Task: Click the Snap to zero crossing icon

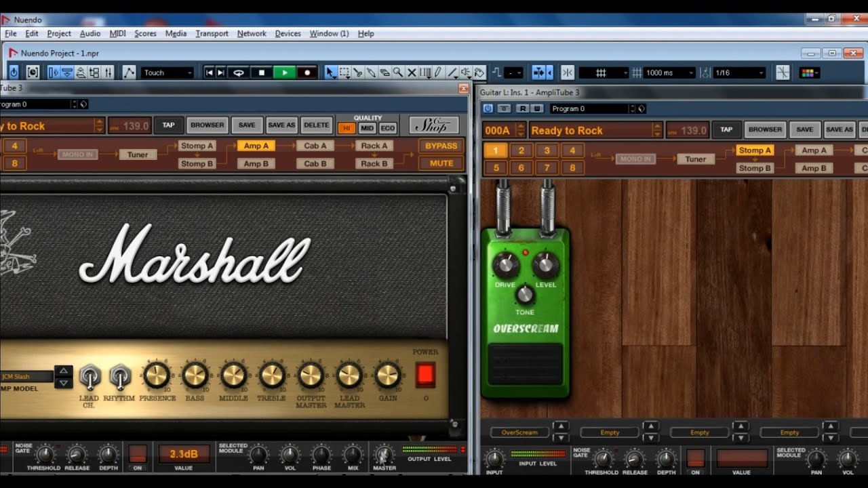Action: tap(783, 73)
